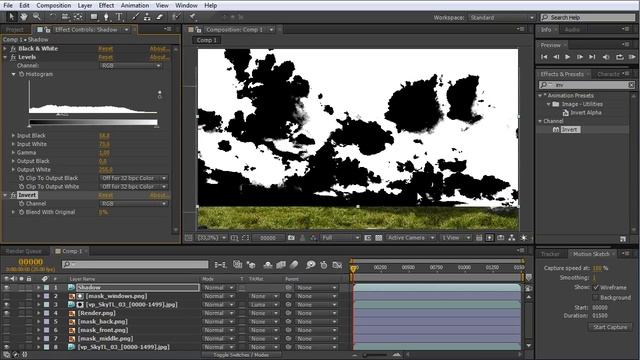Screen dimensions: 640x360
Task: Open the Workspace Standard dropdown
Action: (x=502, y=18)
